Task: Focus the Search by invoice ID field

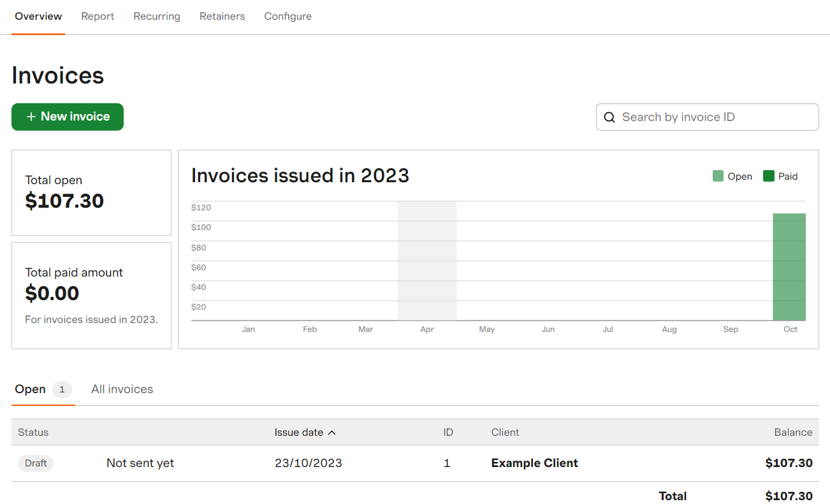Action: point(714,117)
